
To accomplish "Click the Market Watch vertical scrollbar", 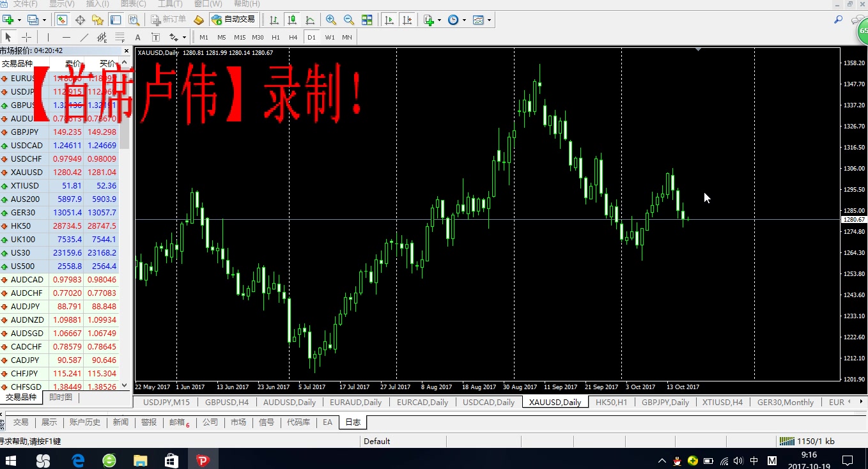I will click(125, 224).
